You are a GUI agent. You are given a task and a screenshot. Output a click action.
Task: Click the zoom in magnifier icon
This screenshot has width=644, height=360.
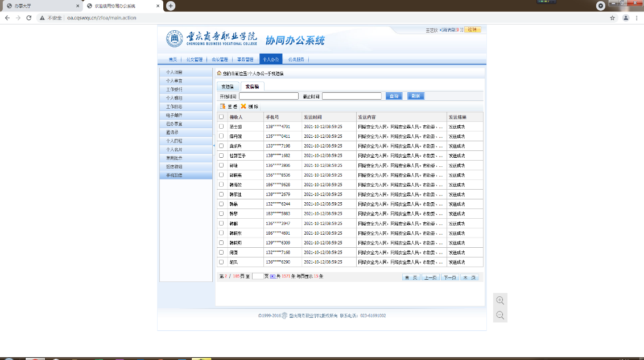(x=500, y=301)
